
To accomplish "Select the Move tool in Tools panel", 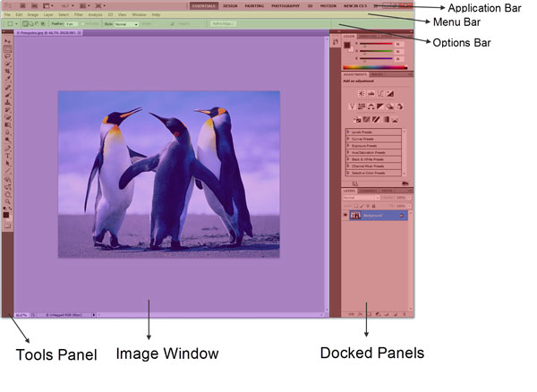I will pos(8,41).
